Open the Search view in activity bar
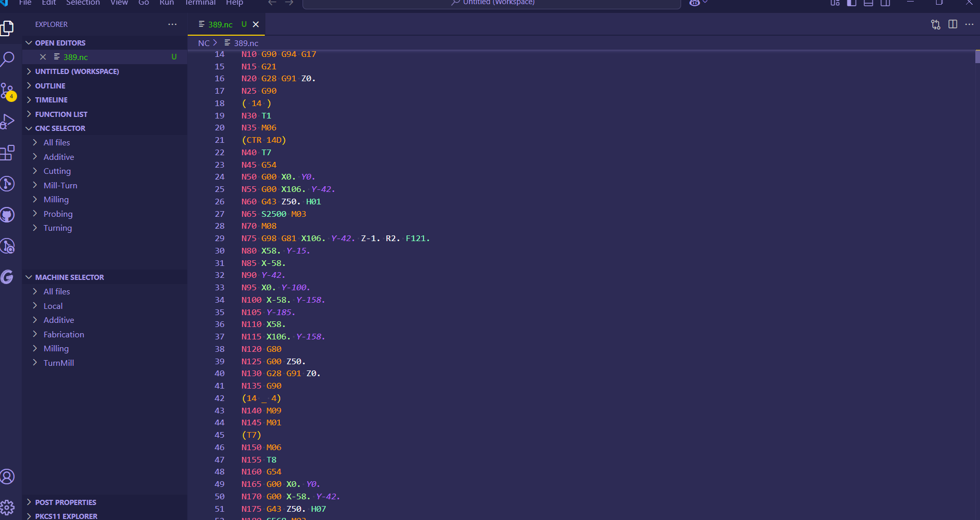Viewport: 980px width, 520px height. 8,59
